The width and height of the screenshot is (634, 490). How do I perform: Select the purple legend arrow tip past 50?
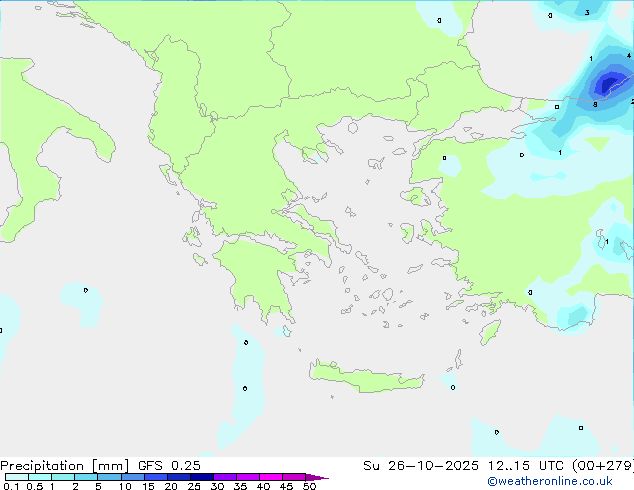[317, 477]
